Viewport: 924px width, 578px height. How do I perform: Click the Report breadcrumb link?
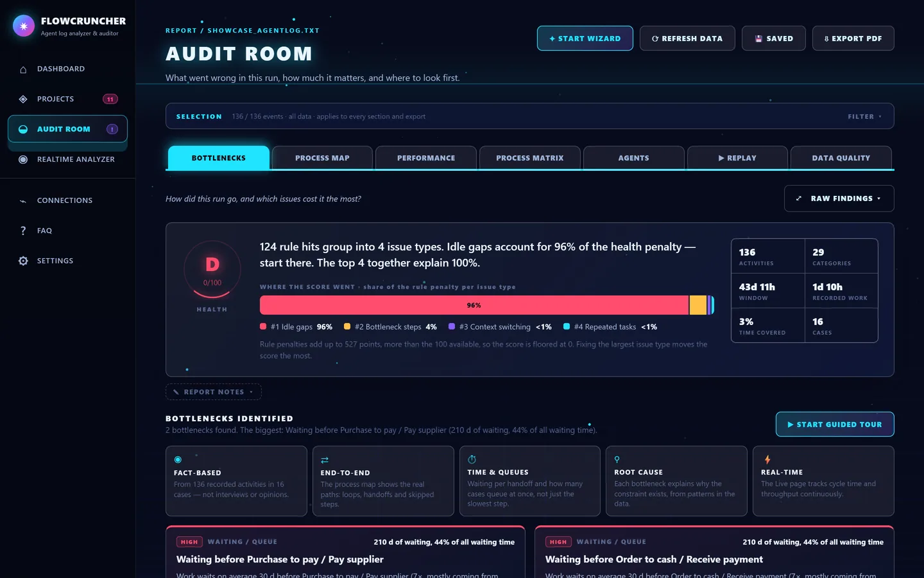181,30
